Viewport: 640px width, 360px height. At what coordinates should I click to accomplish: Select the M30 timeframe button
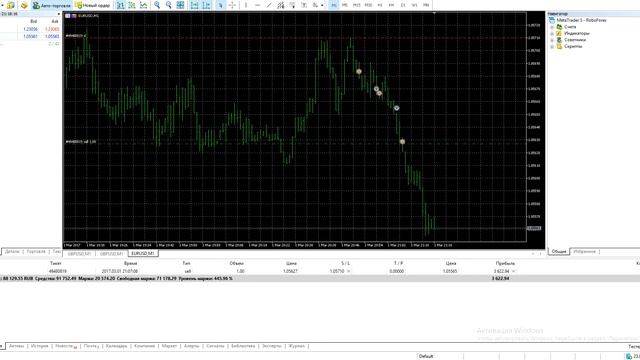[369, 5]
